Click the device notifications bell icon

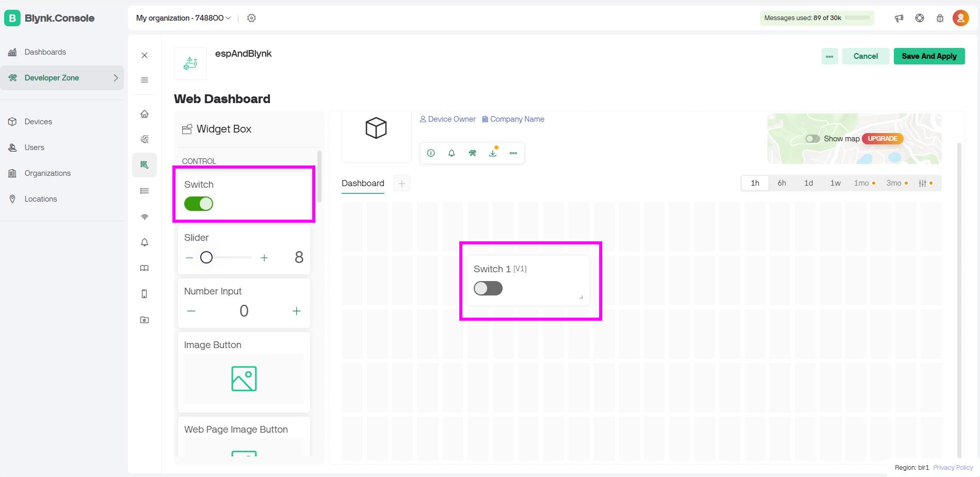point(452,153)
